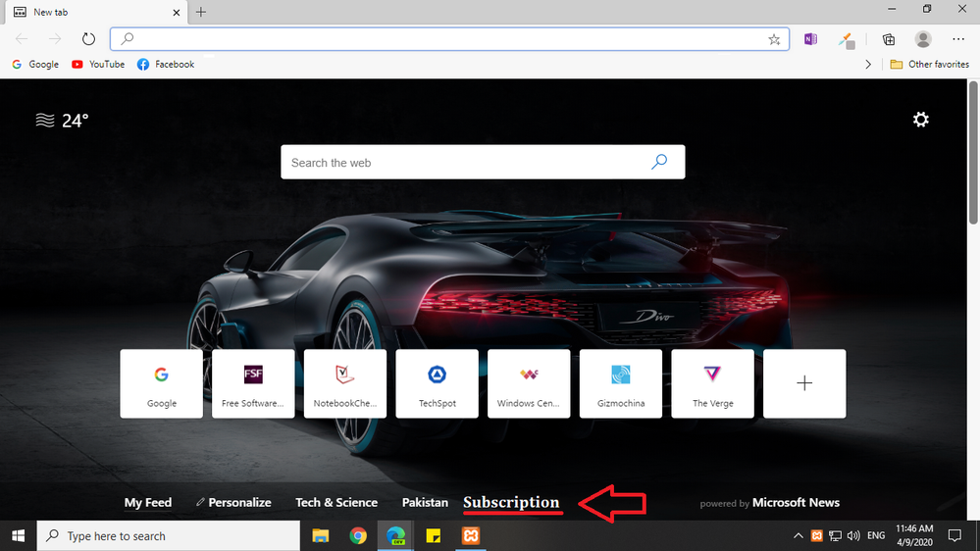Open the volume tray icon

(853, 536)
